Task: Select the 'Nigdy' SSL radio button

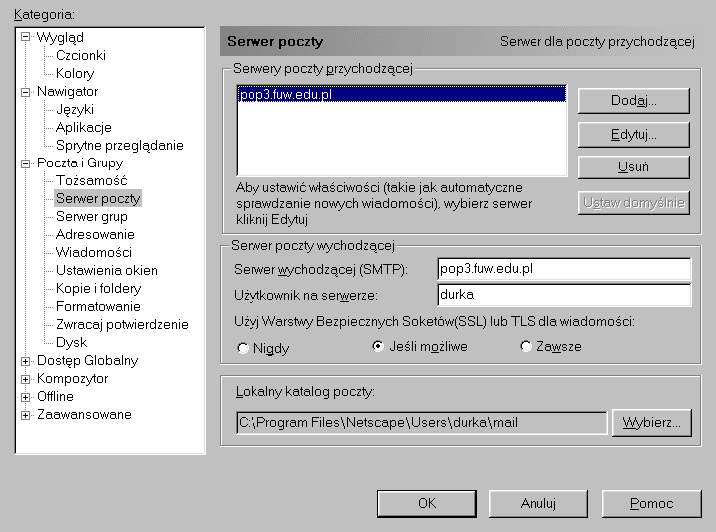Action: pos(243,347)
